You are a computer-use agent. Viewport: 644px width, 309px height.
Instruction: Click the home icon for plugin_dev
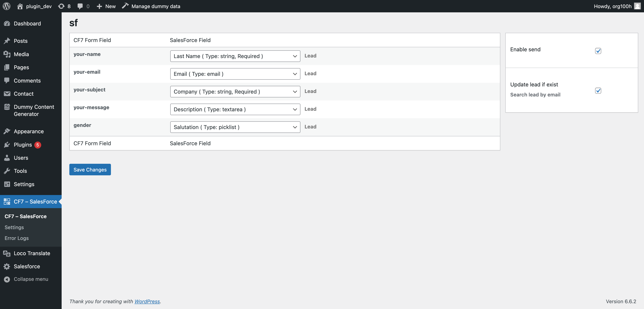pyautogui.click(x=20, y=6)
